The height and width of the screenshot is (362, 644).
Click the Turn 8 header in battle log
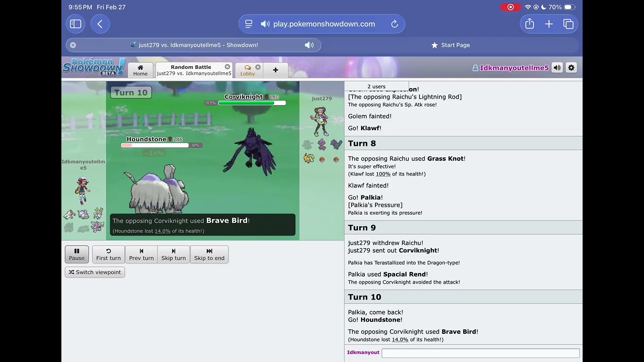click(x=463, y=143)
